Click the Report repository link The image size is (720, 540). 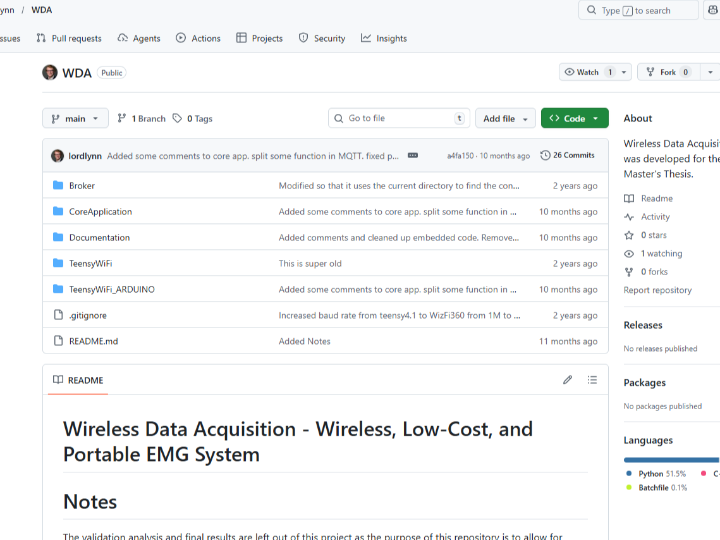click(657, 290)
